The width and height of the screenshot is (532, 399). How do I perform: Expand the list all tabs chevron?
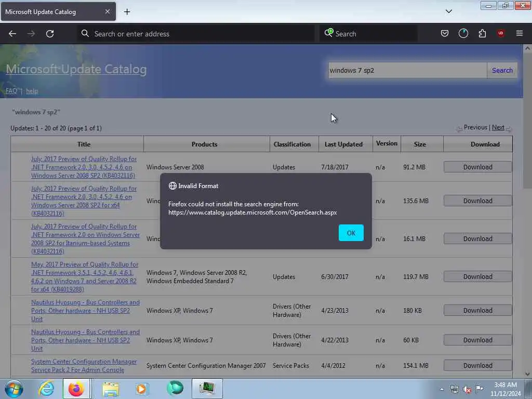click(448, 11)
